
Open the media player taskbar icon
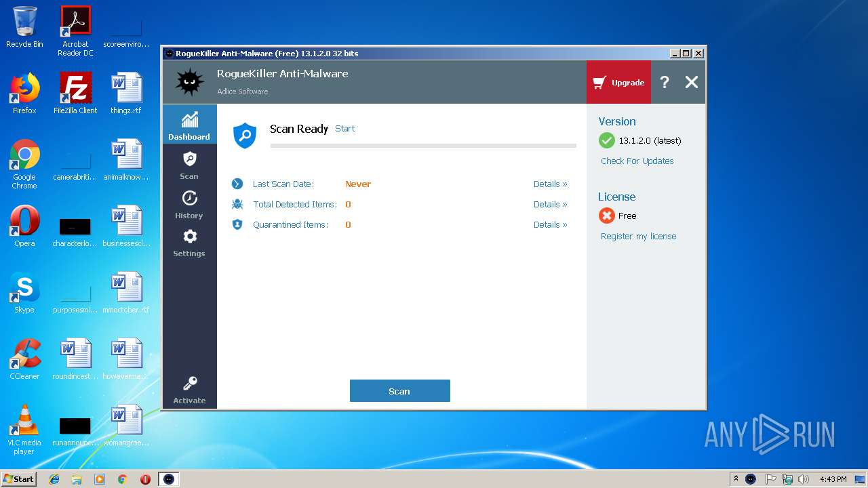100,479
